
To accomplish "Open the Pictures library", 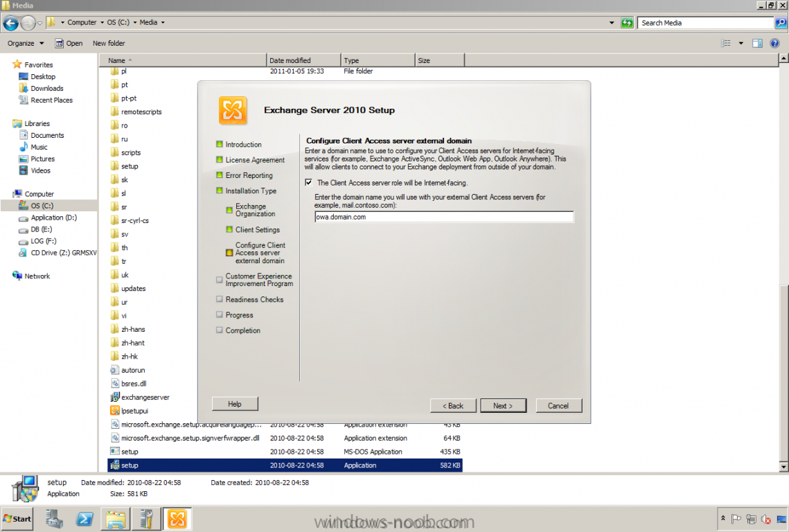I will [x=37, y=159].
